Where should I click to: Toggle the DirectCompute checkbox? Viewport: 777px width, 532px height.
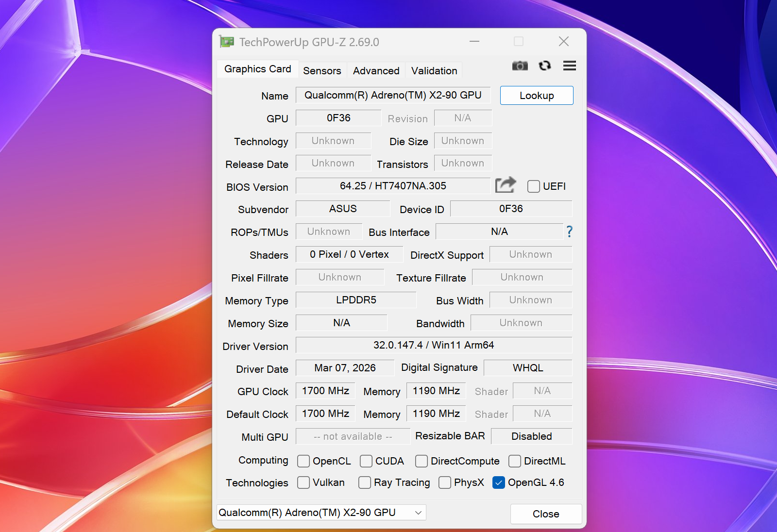(422, 461)
